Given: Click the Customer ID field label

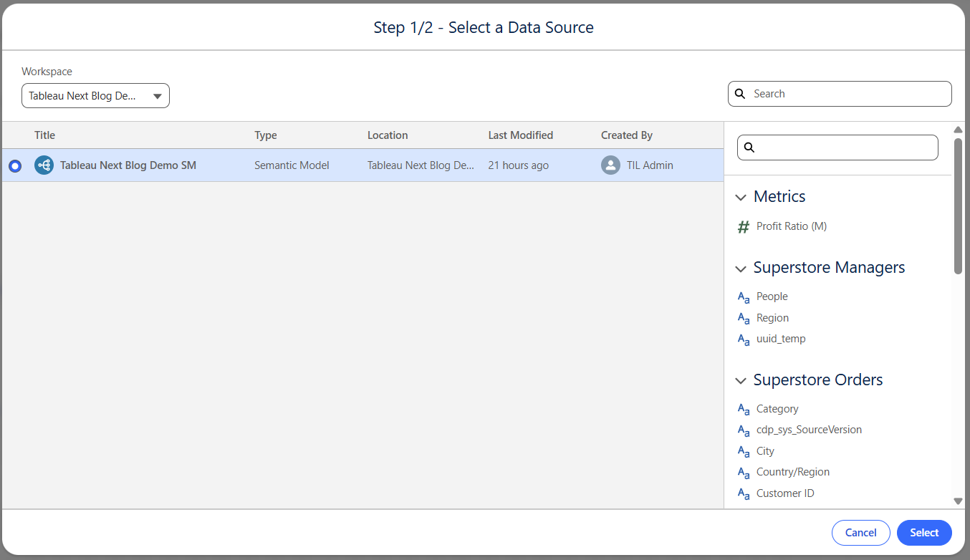Looking at the screenshot, I should coord(785,493).
